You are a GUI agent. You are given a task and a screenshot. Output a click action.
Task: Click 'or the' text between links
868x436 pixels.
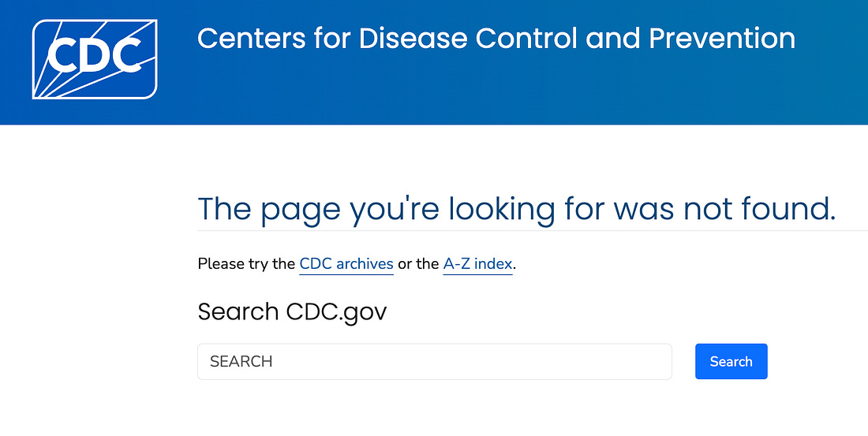point(418,264)
